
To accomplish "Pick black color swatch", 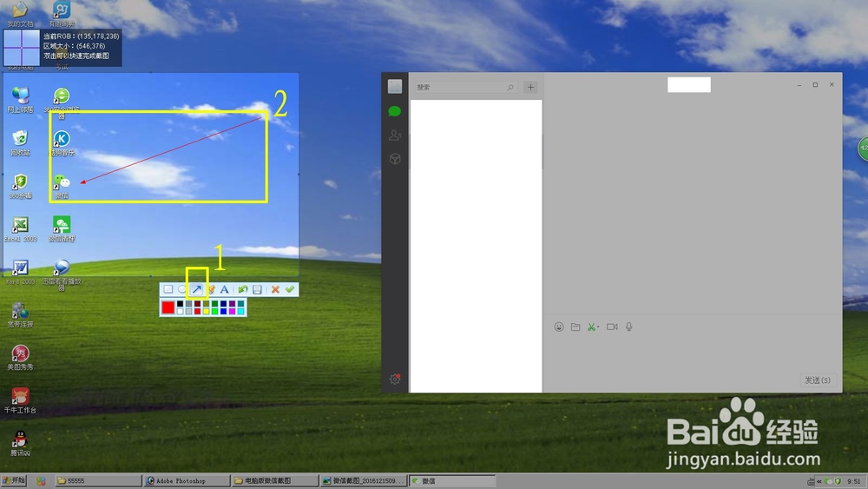I will tap(180, 303).
